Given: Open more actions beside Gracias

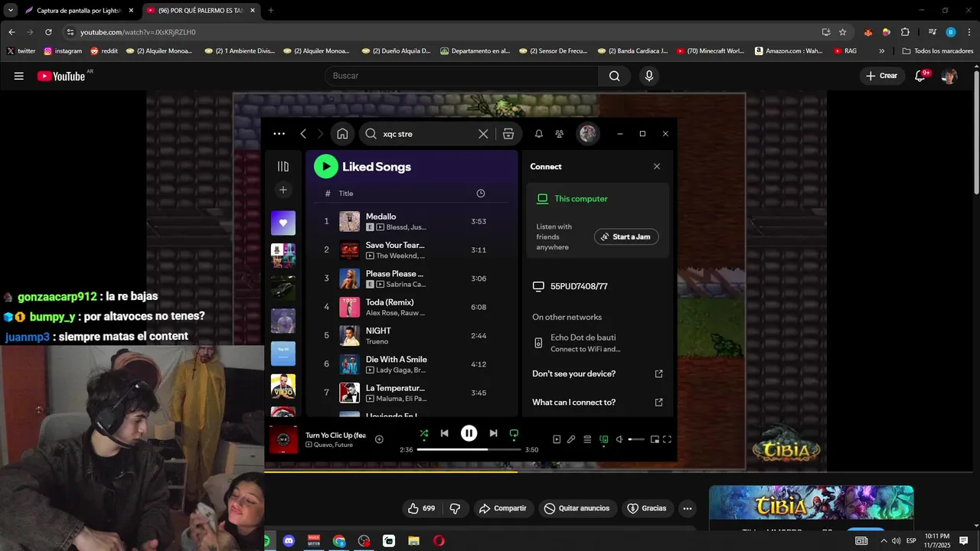Looking at the screenshot, I should pyautogui.click(x=688, y=508).
